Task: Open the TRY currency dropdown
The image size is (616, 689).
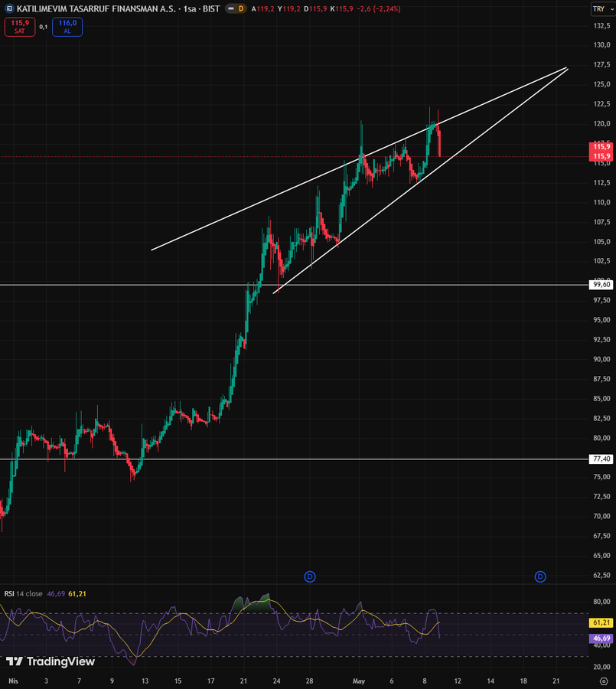Action: (x=603, y=8)
